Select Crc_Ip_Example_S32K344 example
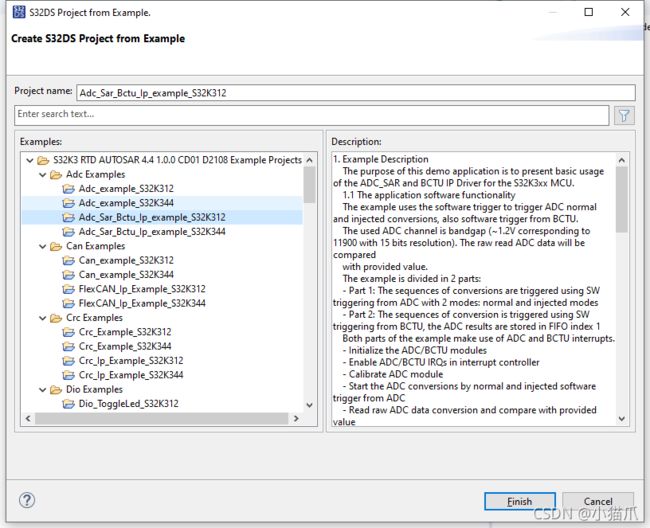 (131, 375)
